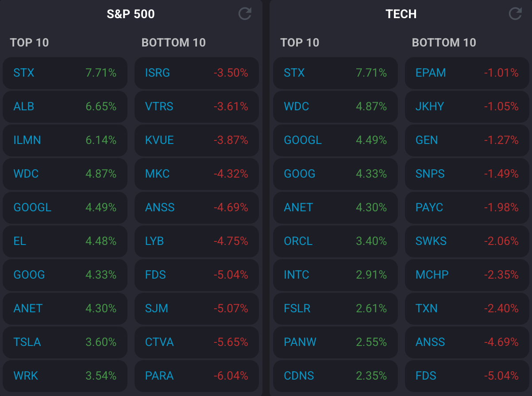This screenshot has height=396, width=532.
Task: Select the INTC ticker row
Action: 297,275
